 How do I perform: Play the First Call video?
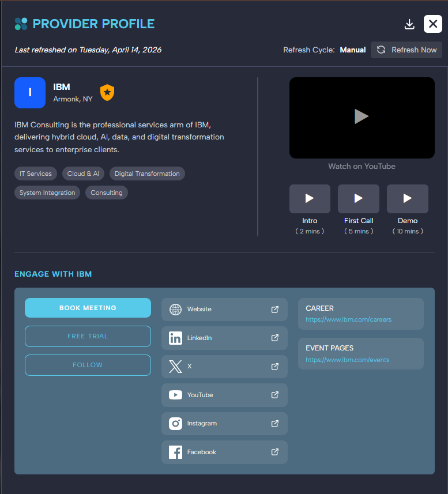(x=359, y=198)
